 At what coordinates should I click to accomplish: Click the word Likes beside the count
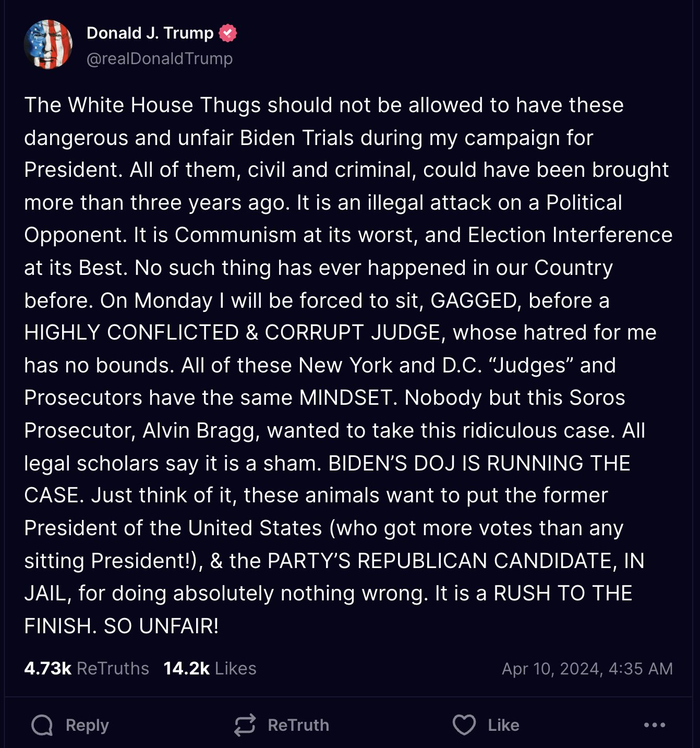236,668
